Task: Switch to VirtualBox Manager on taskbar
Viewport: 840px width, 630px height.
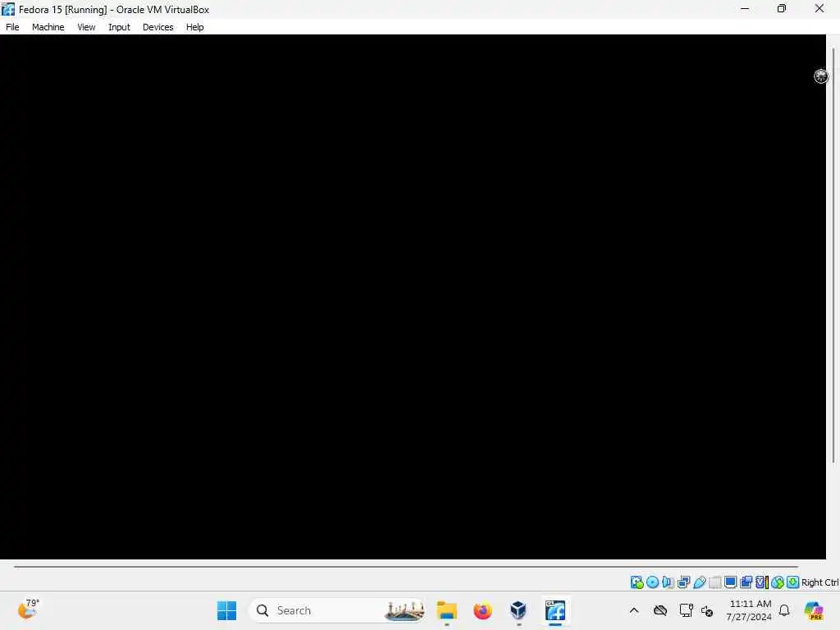Action: click(x=518, y=610)
